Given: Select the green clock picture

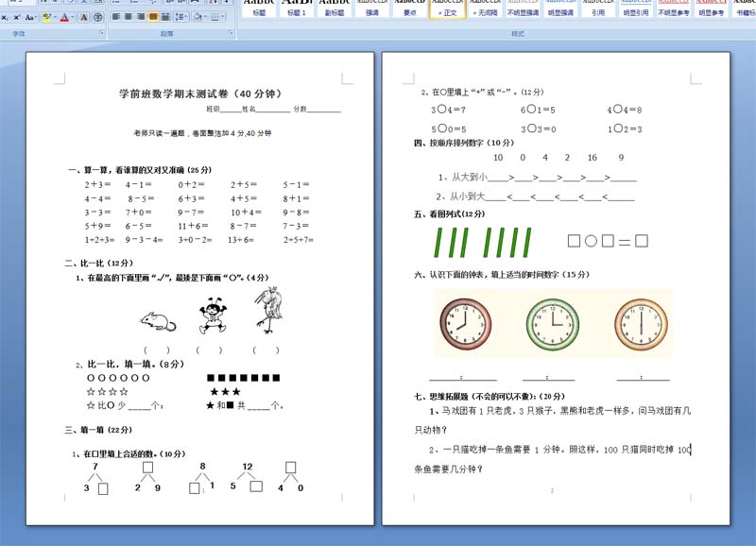Looking at the screenshot, I should click(553, 324).
